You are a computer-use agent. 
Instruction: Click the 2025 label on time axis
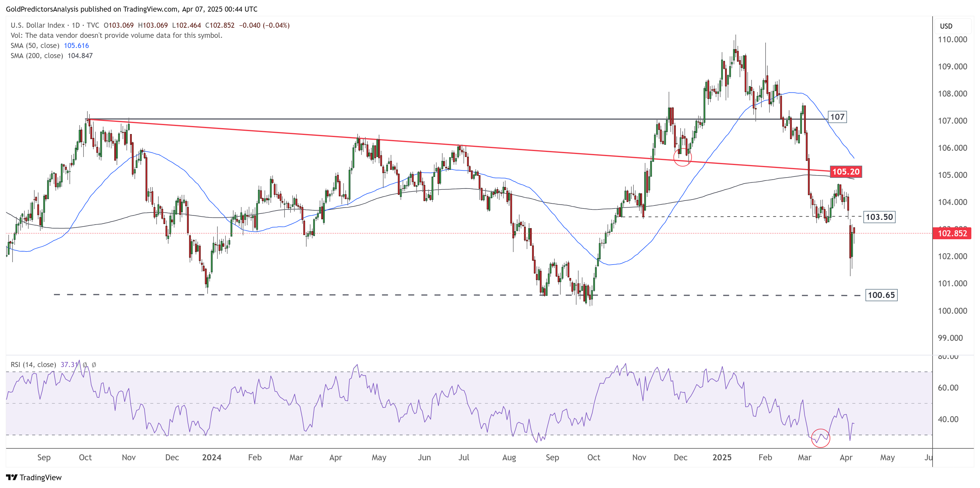click(722, 458)
